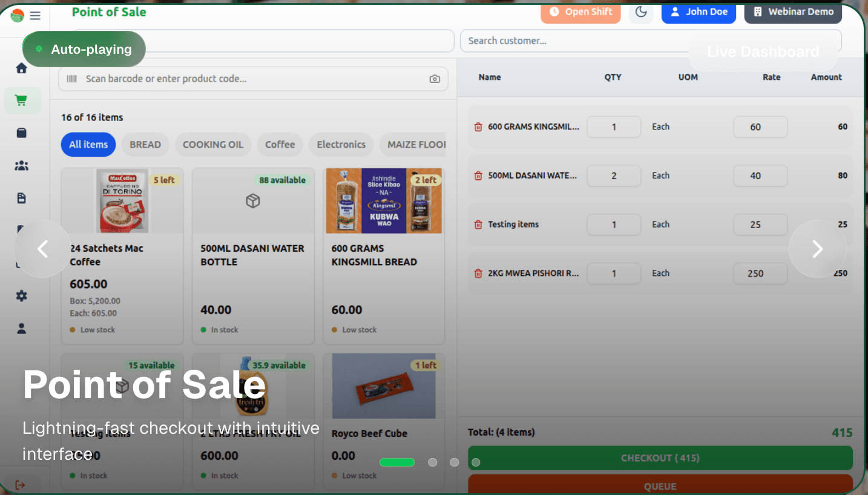
Task: Select the shopping cart sidebar icon
Action: click(x=22, y=100)
